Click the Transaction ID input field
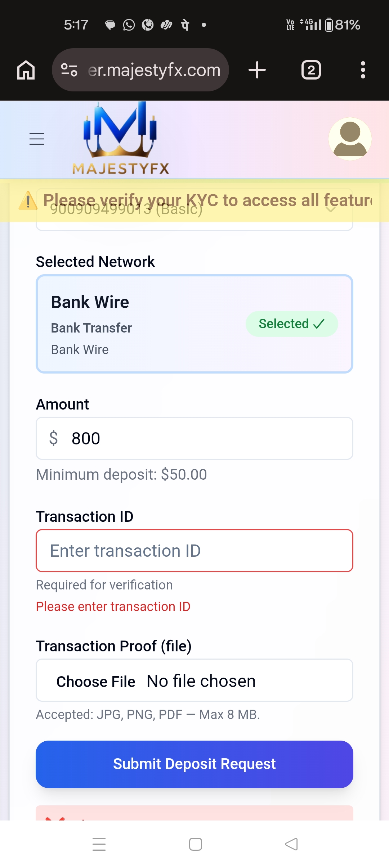The image size is (389, 868). pyautogui.click(x=194, y=551)
